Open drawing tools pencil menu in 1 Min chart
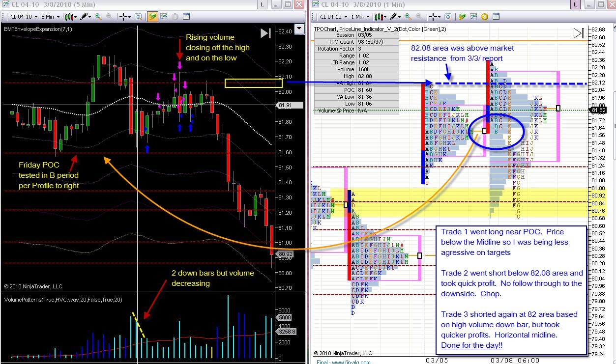Viewport: 616px width, 364px height. click(x=395, y=17)
